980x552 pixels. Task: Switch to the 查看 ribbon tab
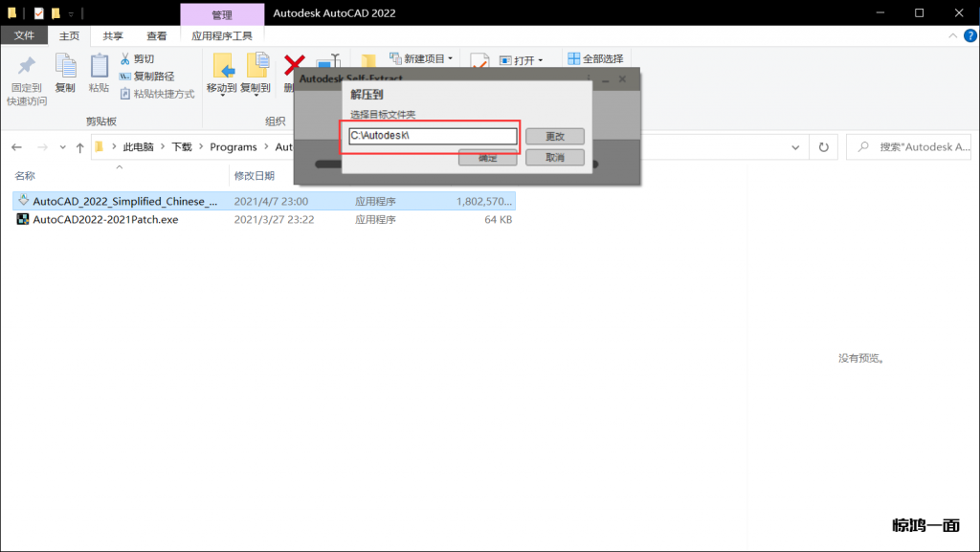point(156,36)
